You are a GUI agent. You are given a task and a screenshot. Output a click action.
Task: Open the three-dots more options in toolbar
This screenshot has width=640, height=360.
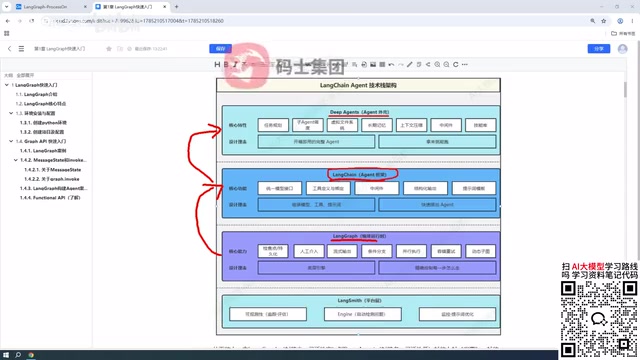(x=464, y=64)
